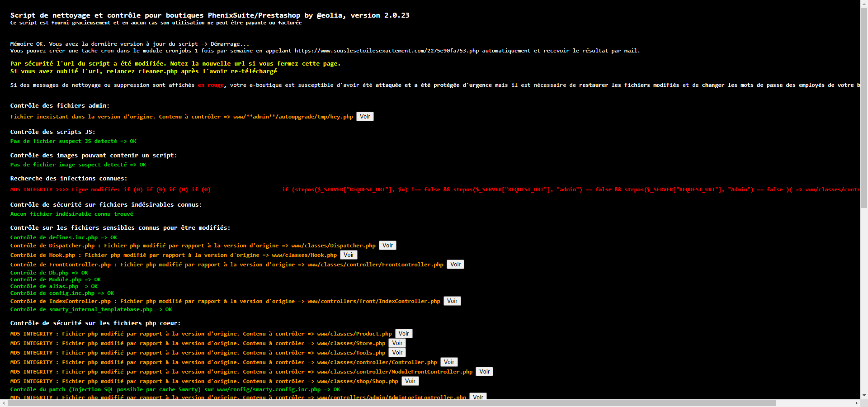Click Voir for AdminLoginController.php

478,397
